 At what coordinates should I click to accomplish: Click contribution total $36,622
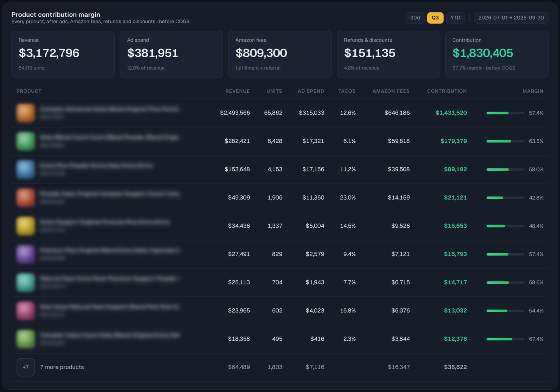pos(455,367)
